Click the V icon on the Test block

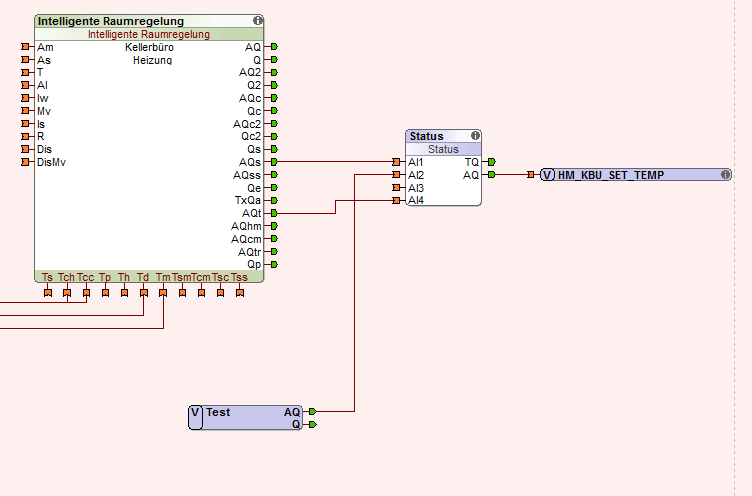coord(196,412)
